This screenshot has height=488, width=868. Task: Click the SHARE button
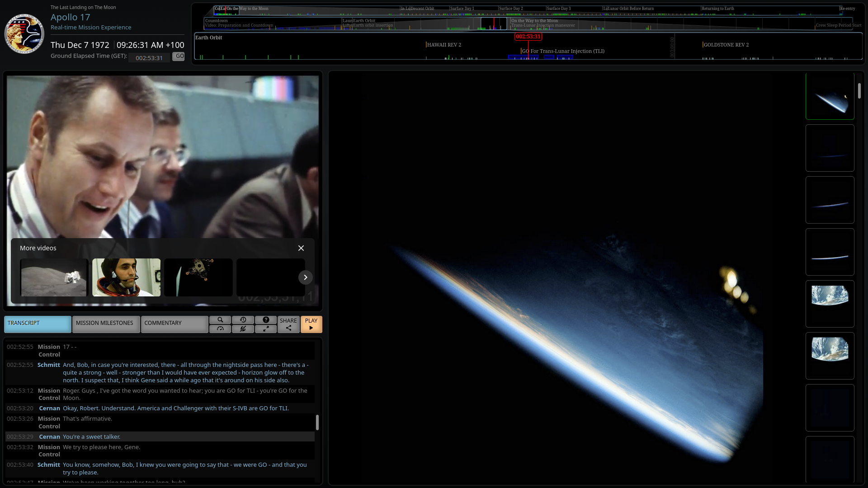click(288, 324)
